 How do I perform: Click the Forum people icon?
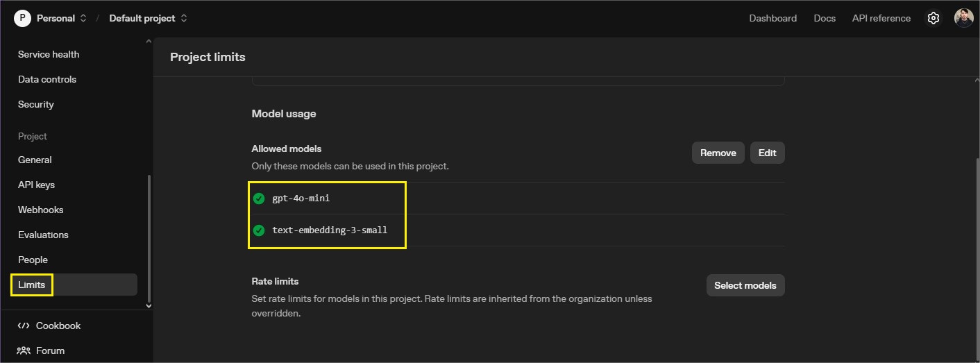24,351
